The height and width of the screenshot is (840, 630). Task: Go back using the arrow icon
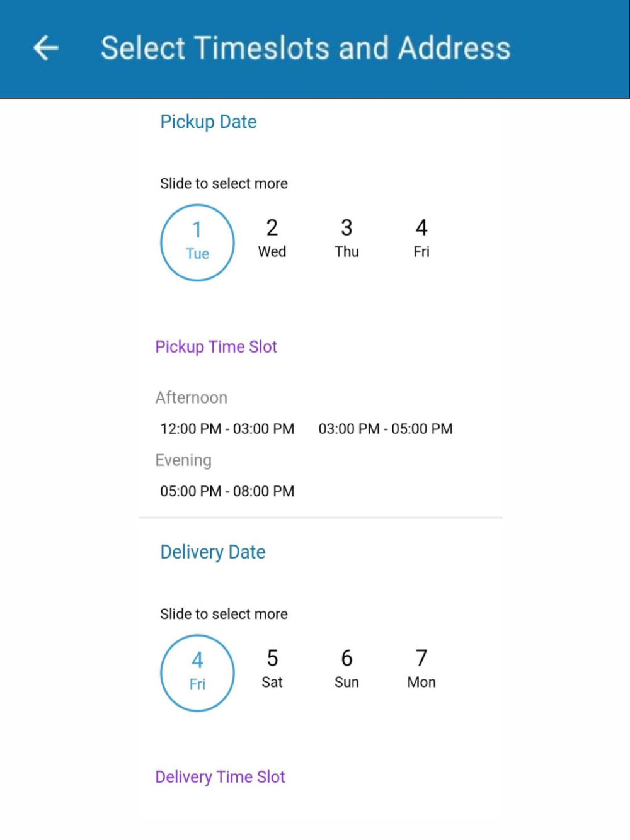46,48
